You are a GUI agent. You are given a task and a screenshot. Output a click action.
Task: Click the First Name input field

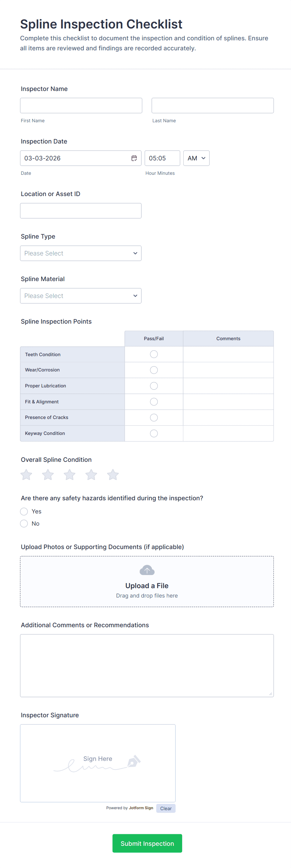81,105
